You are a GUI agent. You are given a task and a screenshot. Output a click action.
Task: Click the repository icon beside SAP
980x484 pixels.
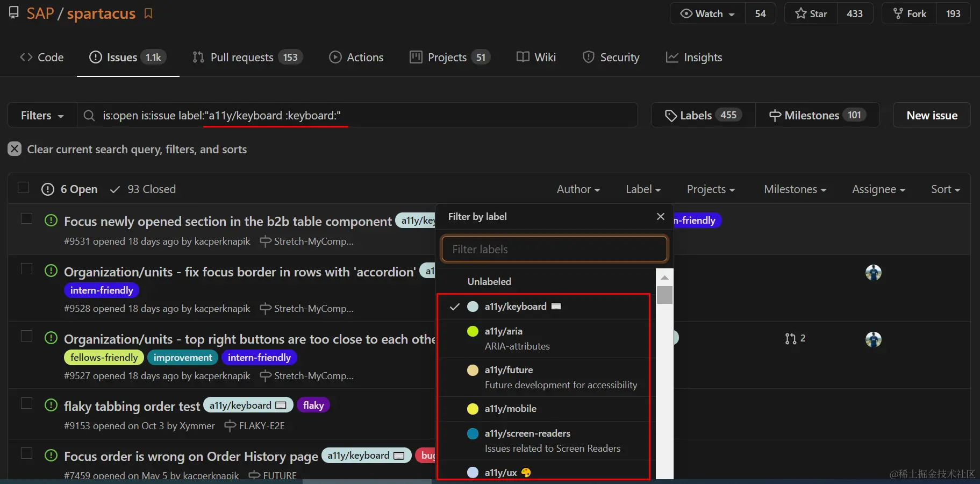(x=14, y=13)
